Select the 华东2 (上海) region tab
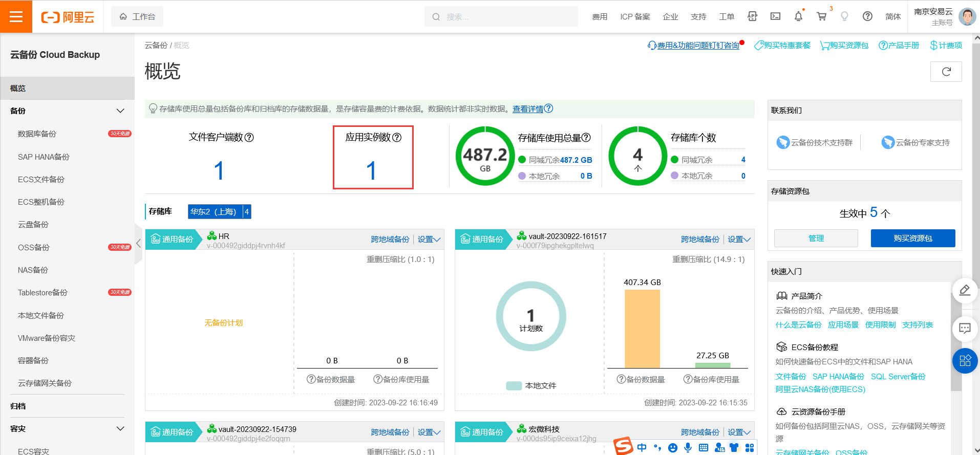This screenshot has width=980, height=455. click(219, 211)
